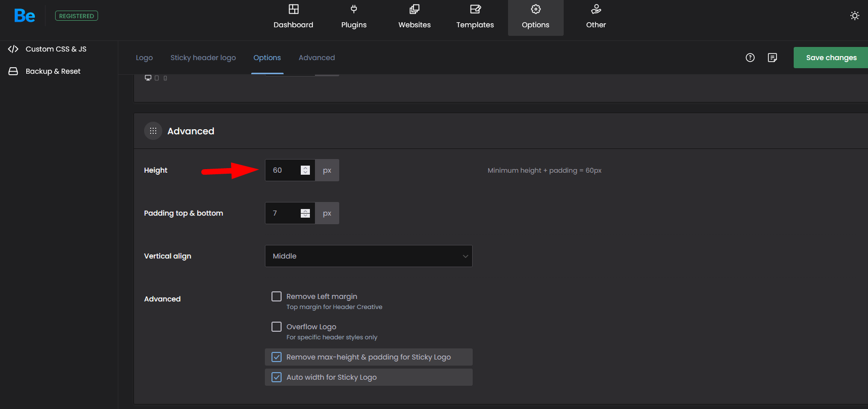
Task: Click the 'Padding top & bottom' label
Action: [x=184, y=213]
